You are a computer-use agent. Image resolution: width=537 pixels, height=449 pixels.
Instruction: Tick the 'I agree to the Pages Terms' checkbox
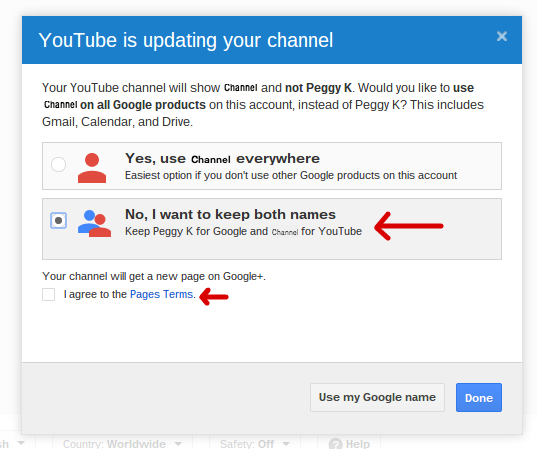pos(49,294)
